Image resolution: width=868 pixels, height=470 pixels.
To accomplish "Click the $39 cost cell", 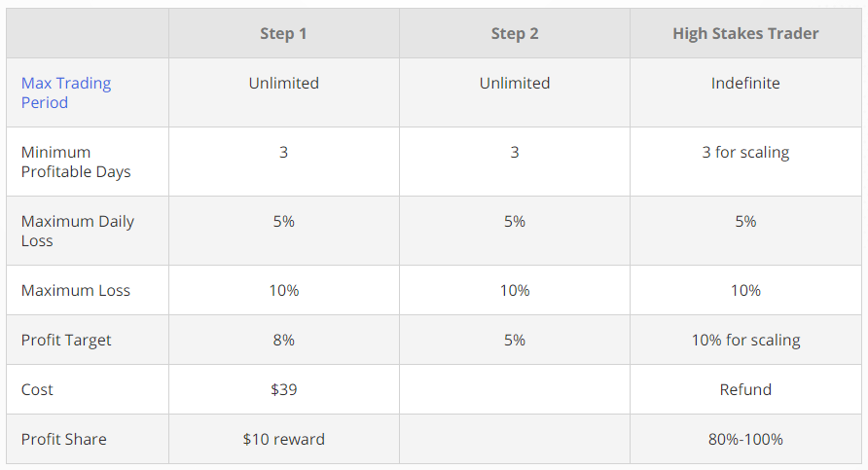I will point(283,390).
